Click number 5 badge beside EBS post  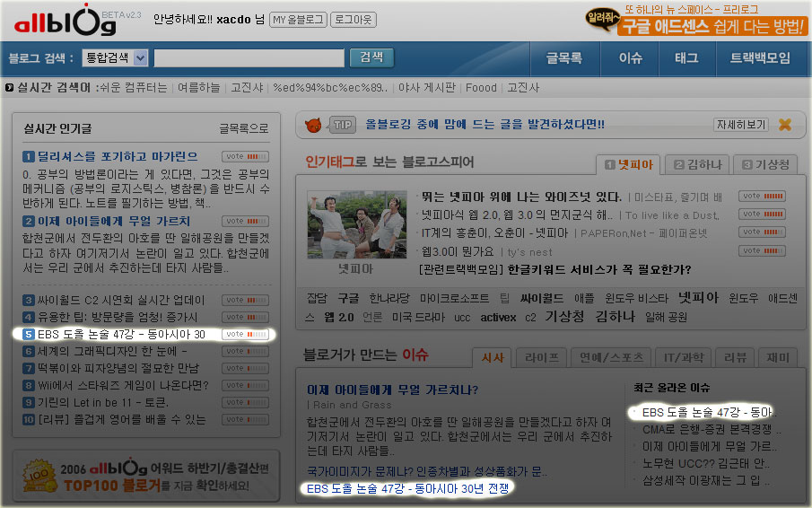29,335
